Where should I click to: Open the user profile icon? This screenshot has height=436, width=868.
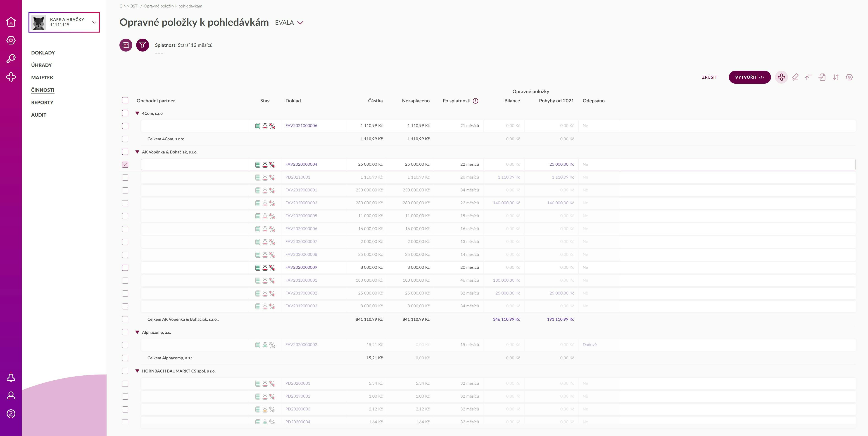click(x=11, y=396)
